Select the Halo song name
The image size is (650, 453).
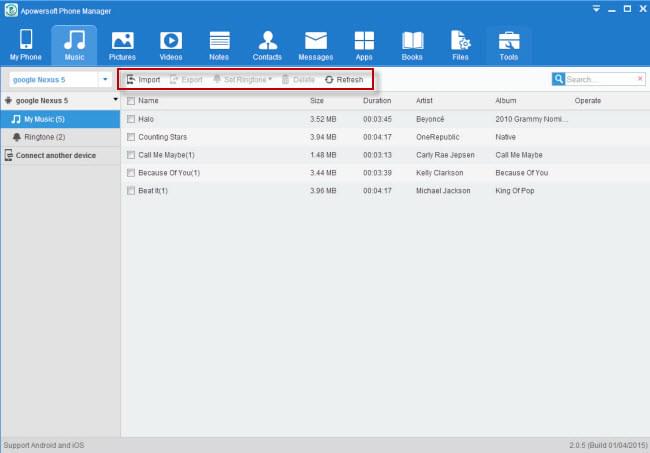coord(146,119)
